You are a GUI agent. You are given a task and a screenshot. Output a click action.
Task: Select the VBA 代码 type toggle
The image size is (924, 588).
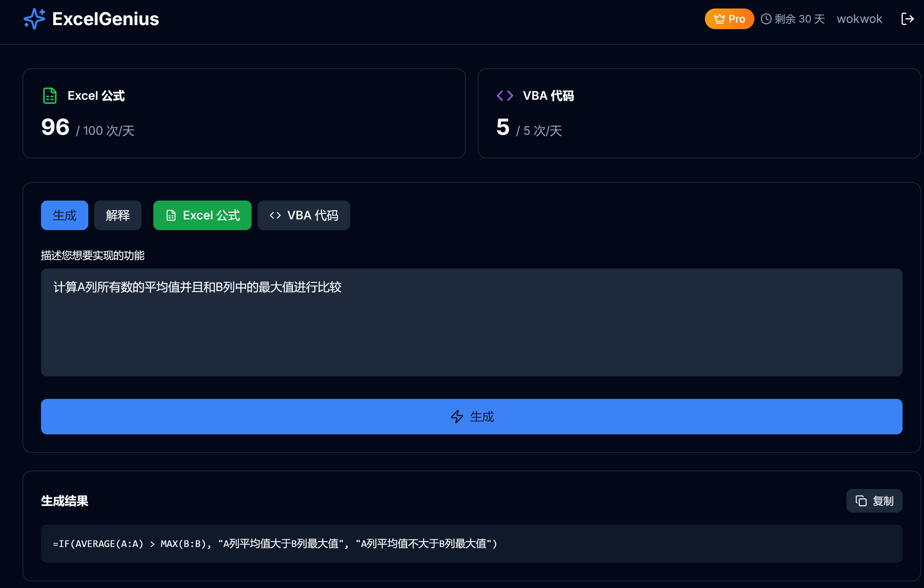point(304,215)
